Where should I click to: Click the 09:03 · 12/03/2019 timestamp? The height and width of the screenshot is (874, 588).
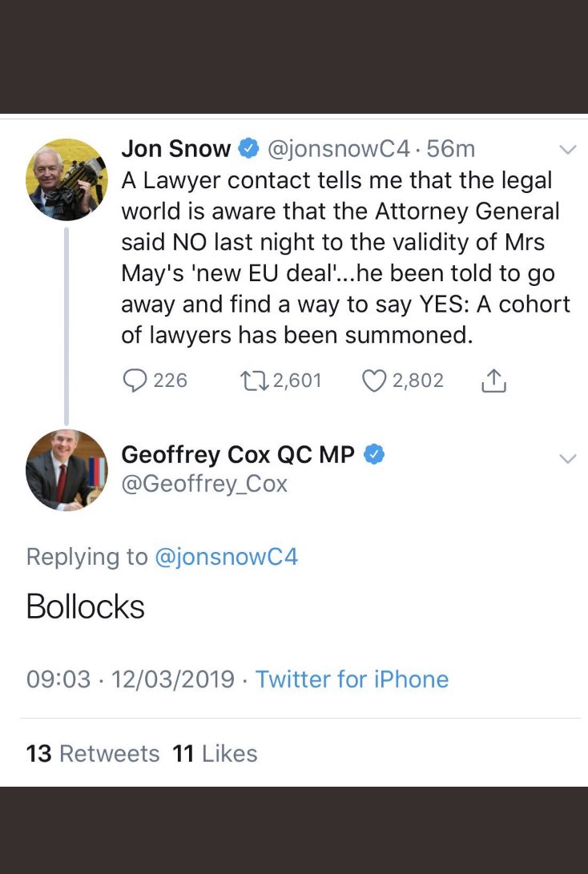pyautogui.click(x=131, y=679)
